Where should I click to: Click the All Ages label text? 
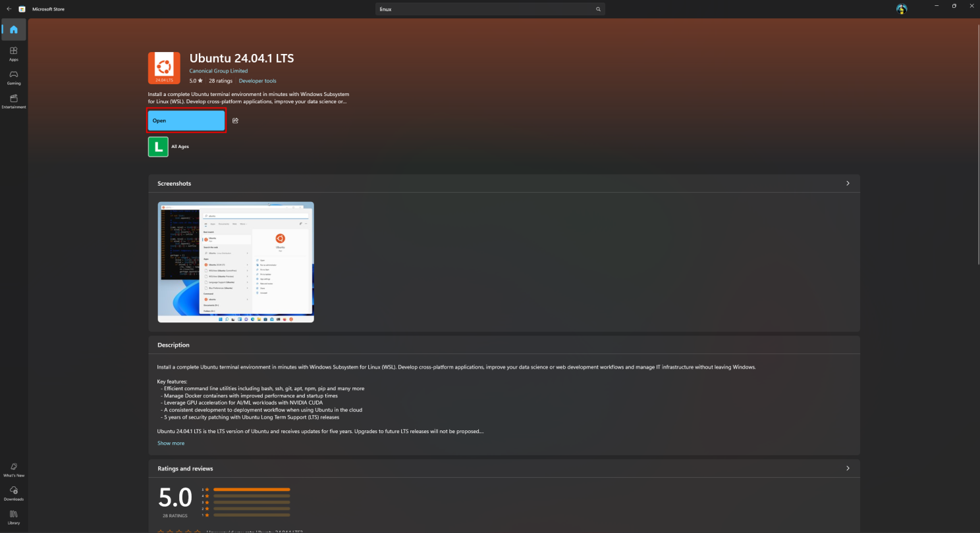180,147
